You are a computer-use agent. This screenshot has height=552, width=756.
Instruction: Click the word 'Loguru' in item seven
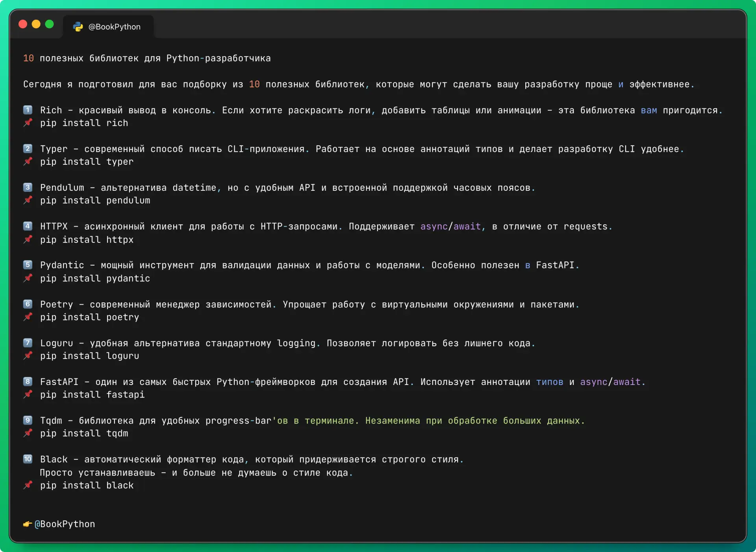[x=57, y=343]
